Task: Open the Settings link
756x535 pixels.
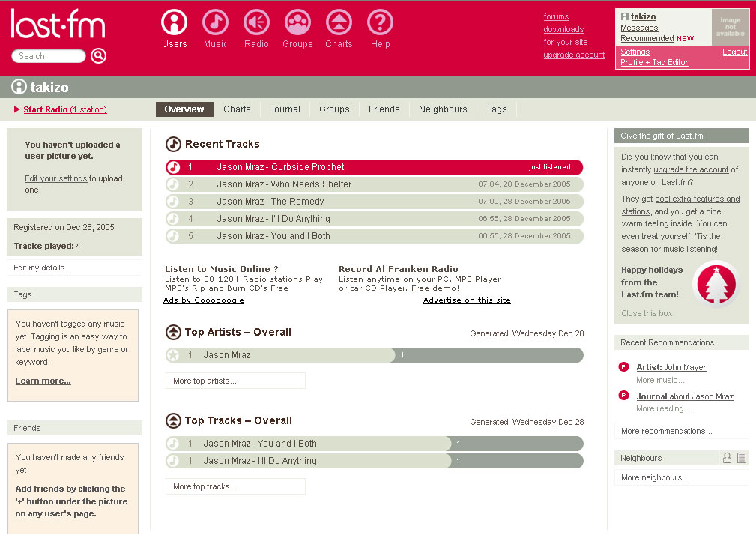Action: [635, 52]
